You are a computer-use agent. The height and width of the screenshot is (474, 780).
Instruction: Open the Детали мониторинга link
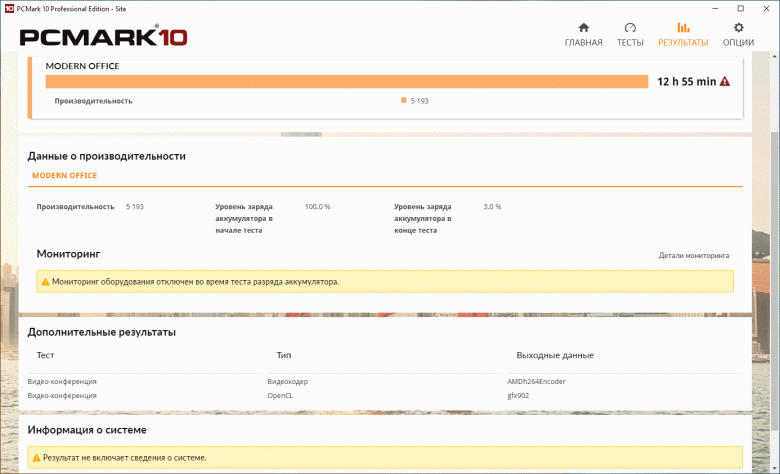coord(694,256)
